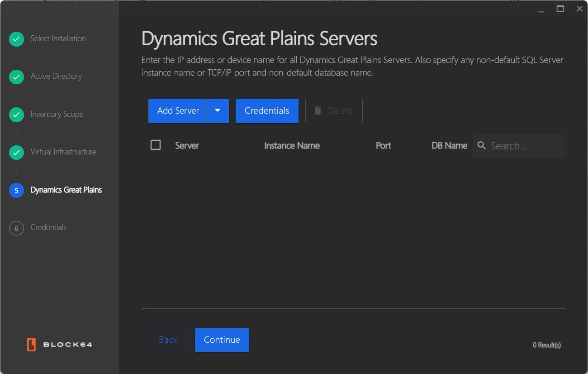The image size is (588, 374).
Task: Go to the Inventory Scope step
Action: coord(57,115)
